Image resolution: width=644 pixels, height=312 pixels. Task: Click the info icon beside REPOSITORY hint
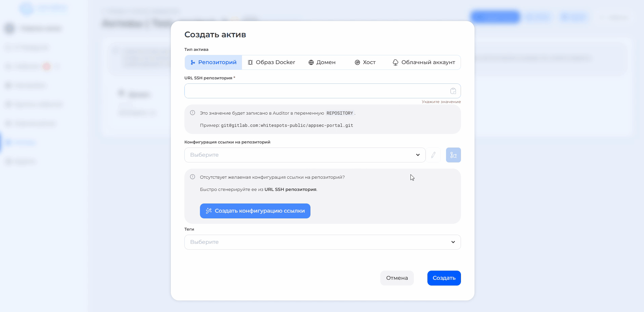(193, 113)
